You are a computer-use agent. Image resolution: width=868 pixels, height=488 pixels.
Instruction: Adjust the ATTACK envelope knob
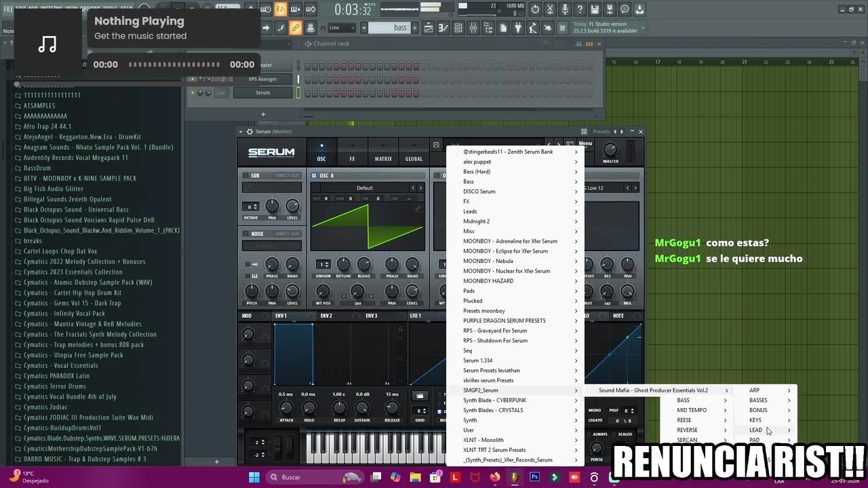tap(286, 407)
